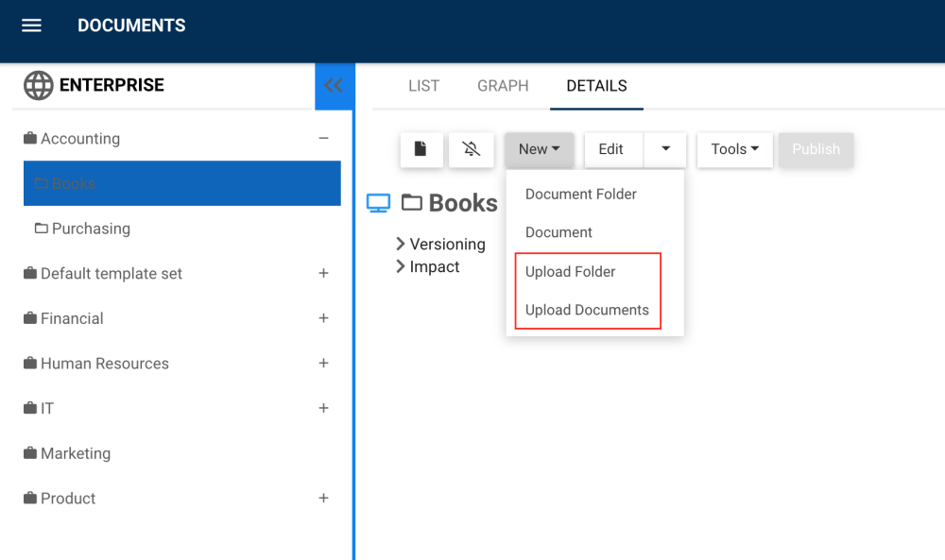This screenshot has width=945, height=560.
Task: Click the disabled Publish button
Action: coord(816,149)
